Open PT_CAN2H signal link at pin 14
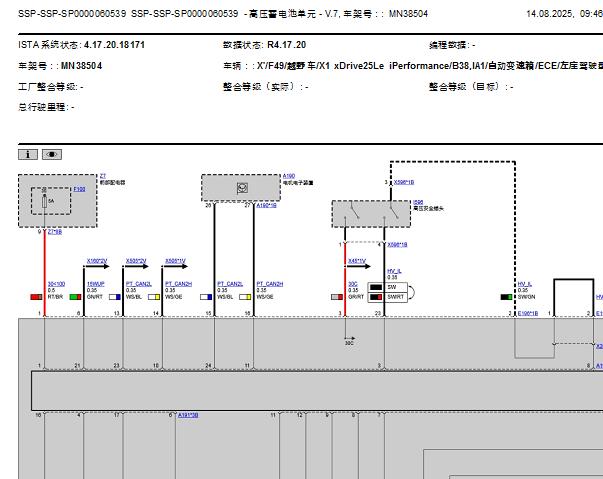603x479 pixels. (x=178, y=284)
